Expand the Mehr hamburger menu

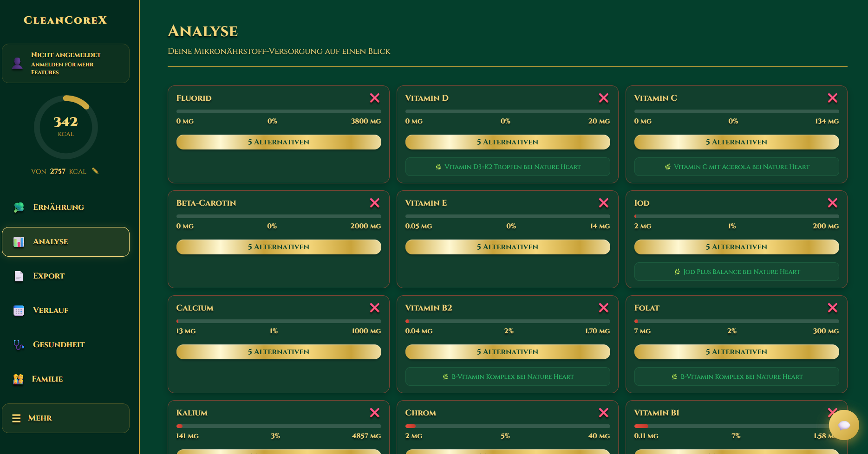65,418
